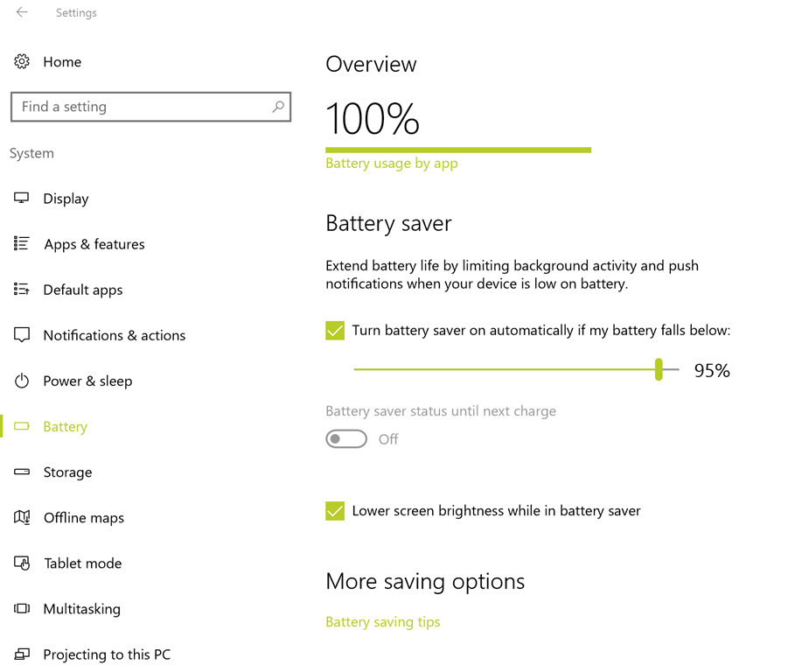795x672 pixels.
Task: Toggle battery saver status switch
Action: click(346, 439)
